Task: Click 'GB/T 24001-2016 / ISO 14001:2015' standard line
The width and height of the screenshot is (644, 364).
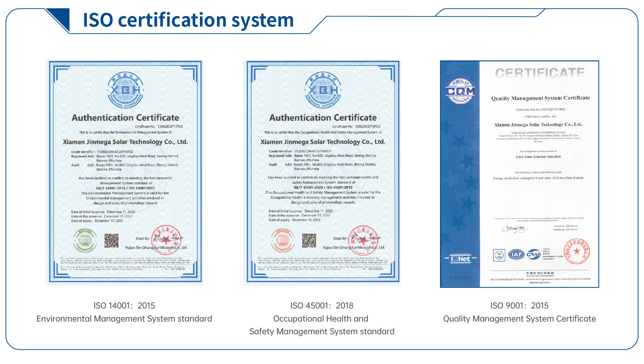Action: point(125,188)
